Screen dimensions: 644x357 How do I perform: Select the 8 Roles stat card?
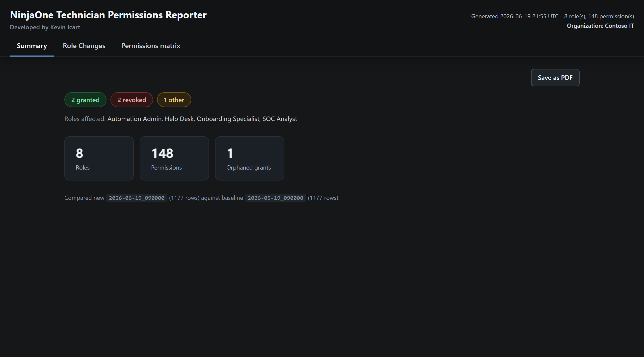(99, 158)
